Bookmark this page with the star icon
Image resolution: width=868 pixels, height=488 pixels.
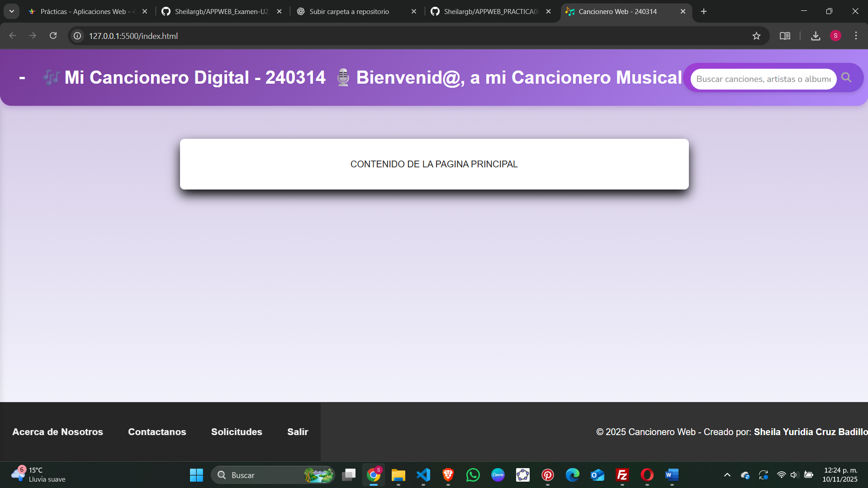(756, 36)
